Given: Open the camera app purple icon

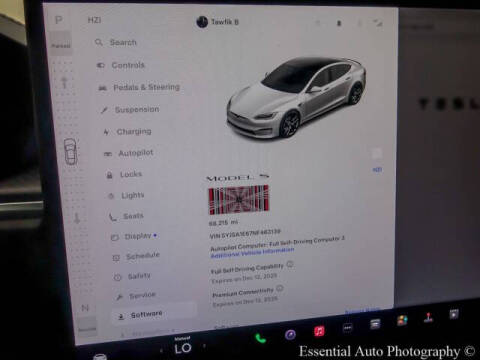Looking at the screenshot, I should pos(290,334).
